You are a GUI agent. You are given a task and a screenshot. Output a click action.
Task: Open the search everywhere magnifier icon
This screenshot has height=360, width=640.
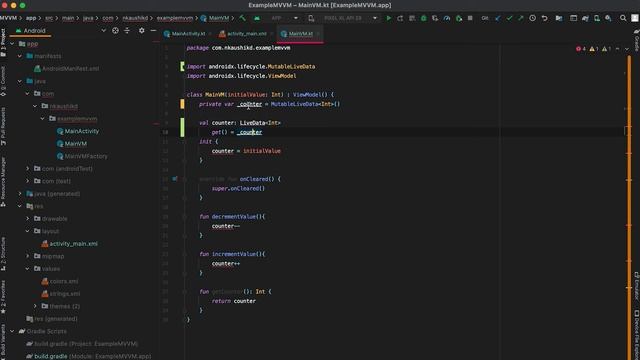click(623, 18)
